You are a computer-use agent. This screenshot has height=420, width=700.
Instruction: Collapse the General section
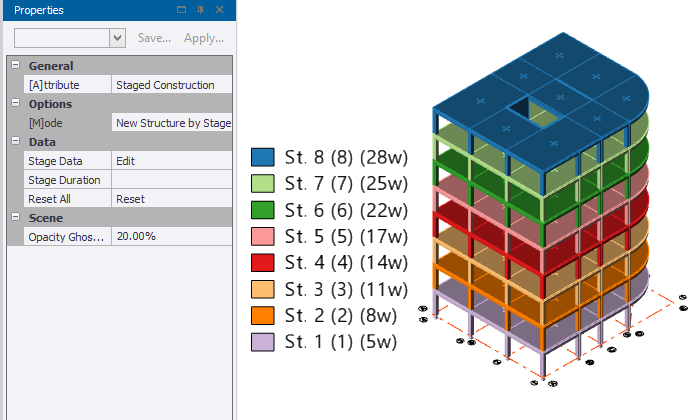(16, 65)
